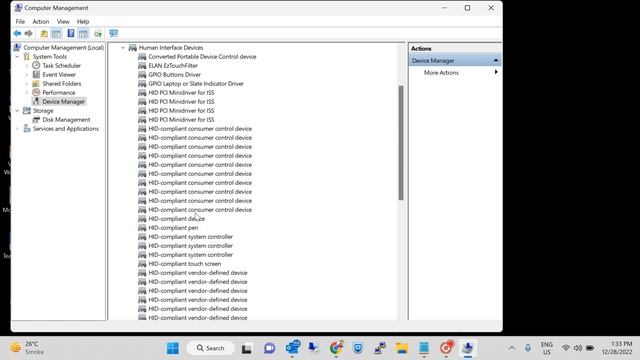The width and height of the screenshot is (640, 360).
Task: Open the File menu
Action: point(20,22)
